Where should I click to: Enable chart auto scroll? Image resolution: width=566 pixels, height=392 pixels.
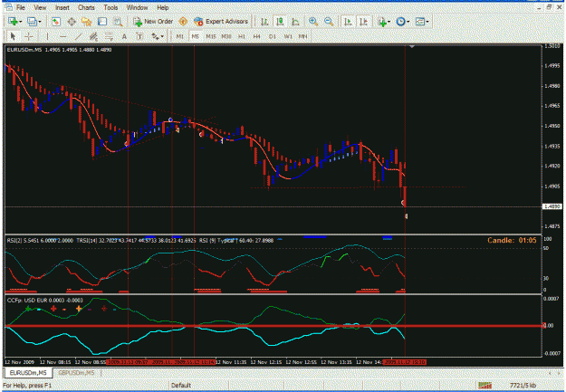coord(348,22)
